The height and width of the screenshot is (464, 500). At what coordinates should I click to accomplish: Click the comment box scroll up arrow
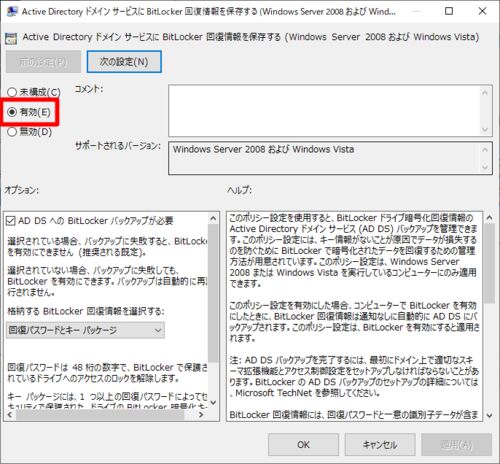coord(485,93)
